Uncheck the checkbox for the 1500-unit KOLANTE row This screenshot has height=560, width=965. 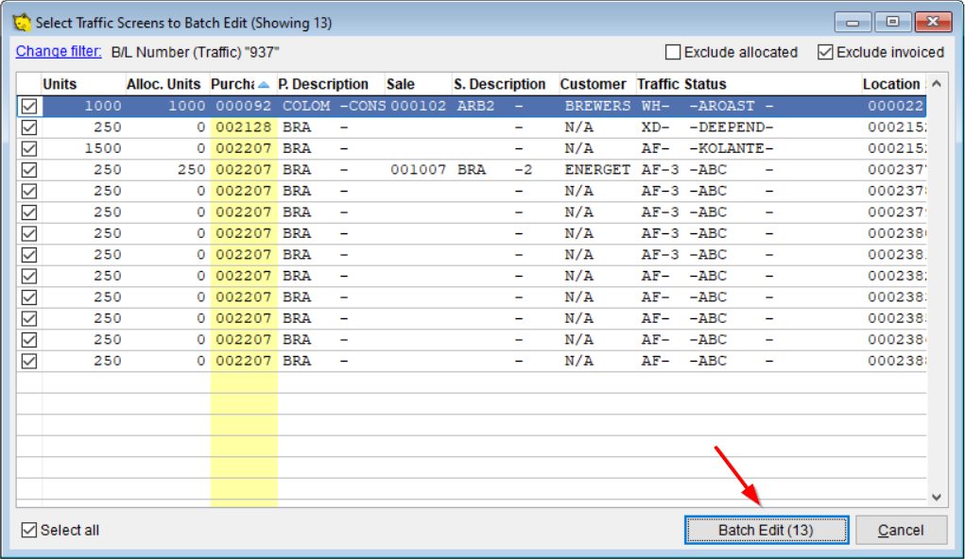[x=29, y=149]
